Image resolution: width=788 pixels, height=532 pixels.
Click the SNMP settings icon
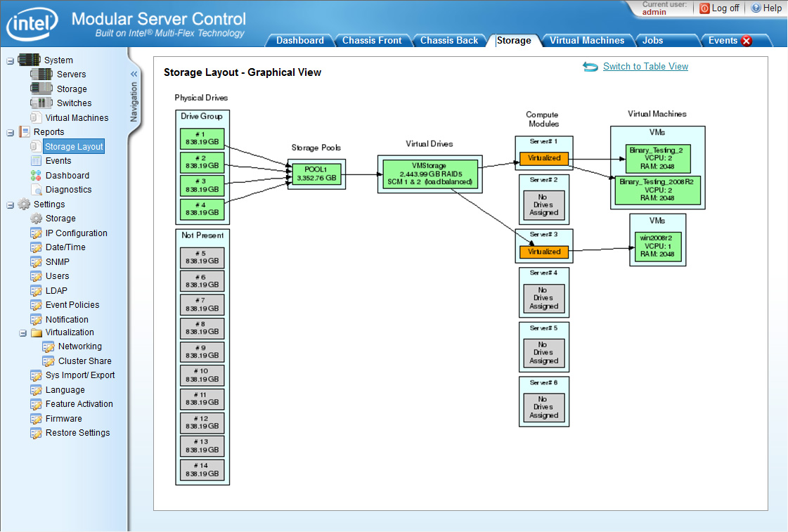(x=36, y=261)
